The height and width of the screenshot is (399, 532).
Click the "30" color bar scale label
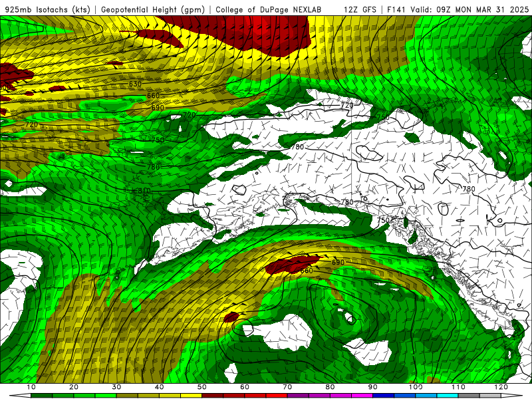116,387
